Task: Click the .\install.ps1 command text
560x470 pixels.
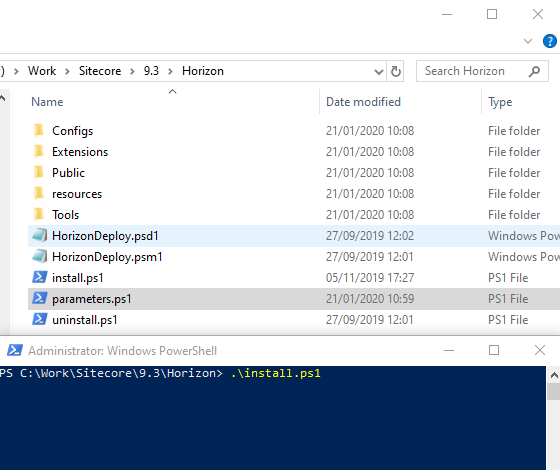Action: pyautogui.click(x=276, y=373)
